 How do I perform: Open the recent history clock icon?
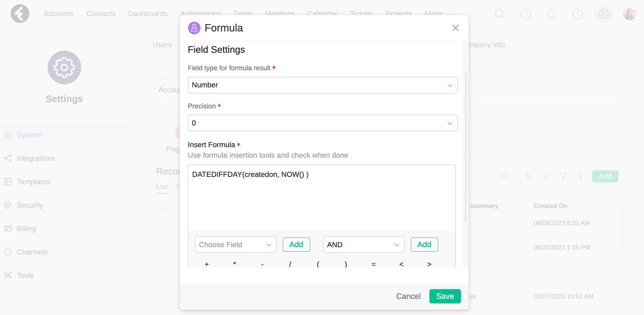tap(577, 14)
